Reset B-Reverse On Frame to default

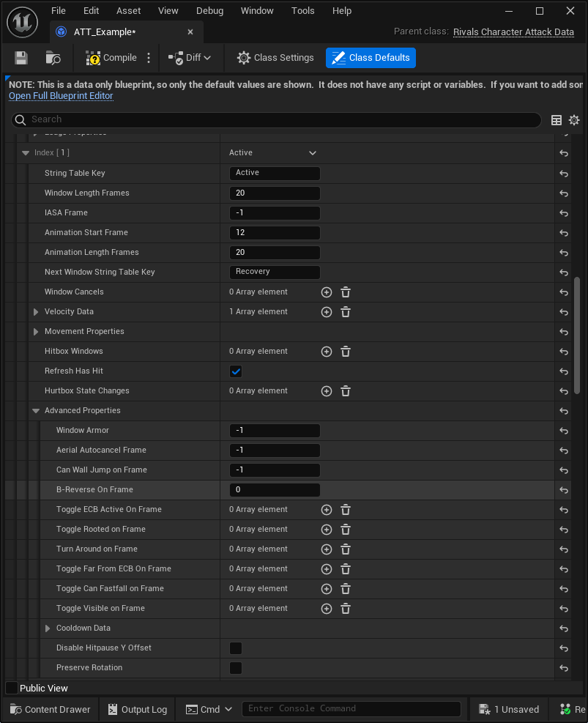point(564,490)
